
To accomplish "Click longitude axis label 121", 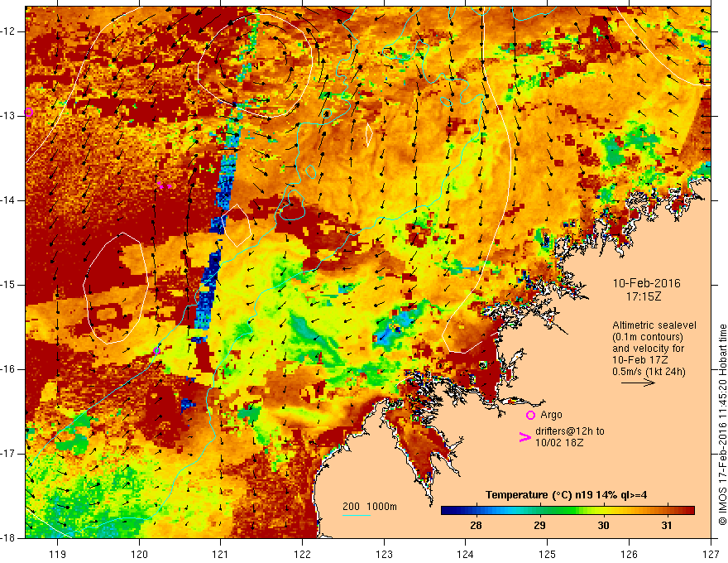I will 221,554.
